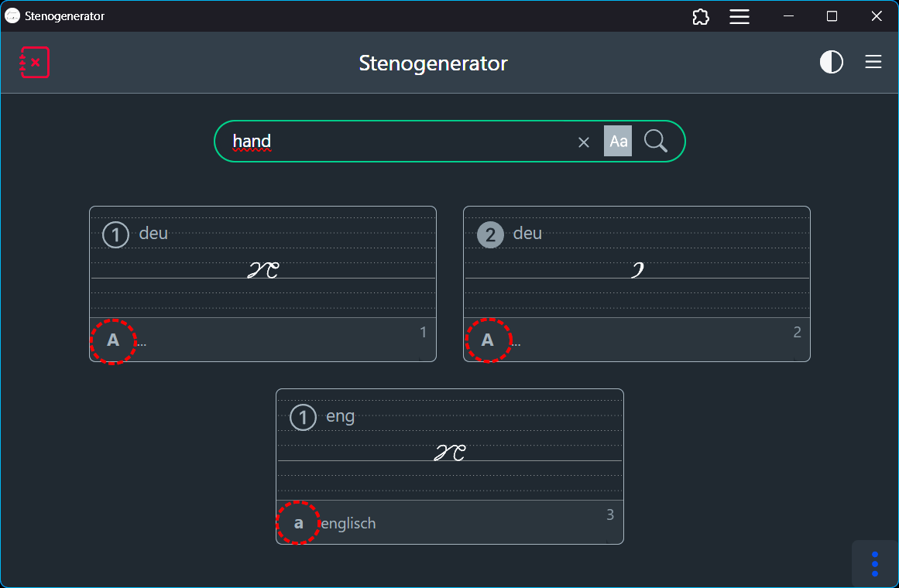The height and width of the screenshot is (588, 899).
Task: Toggle uppercase A badge on first deu card
Action: [x=113, y=340]
